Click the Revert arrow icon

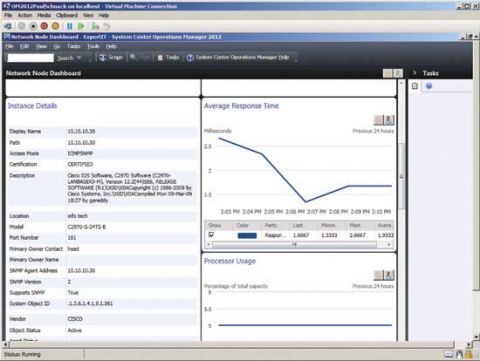[x=106, y=26]
